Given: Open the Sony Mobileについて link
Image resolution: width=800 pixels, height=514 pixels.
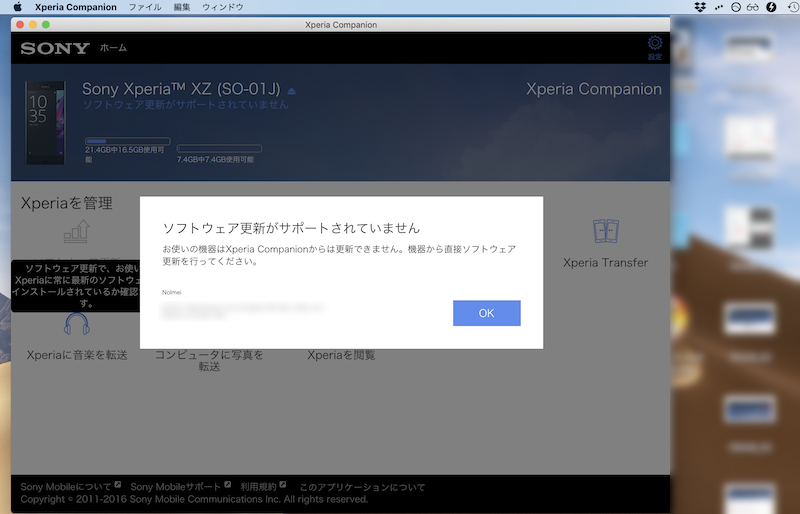Looking at the screenshot, I should (66, 487).
